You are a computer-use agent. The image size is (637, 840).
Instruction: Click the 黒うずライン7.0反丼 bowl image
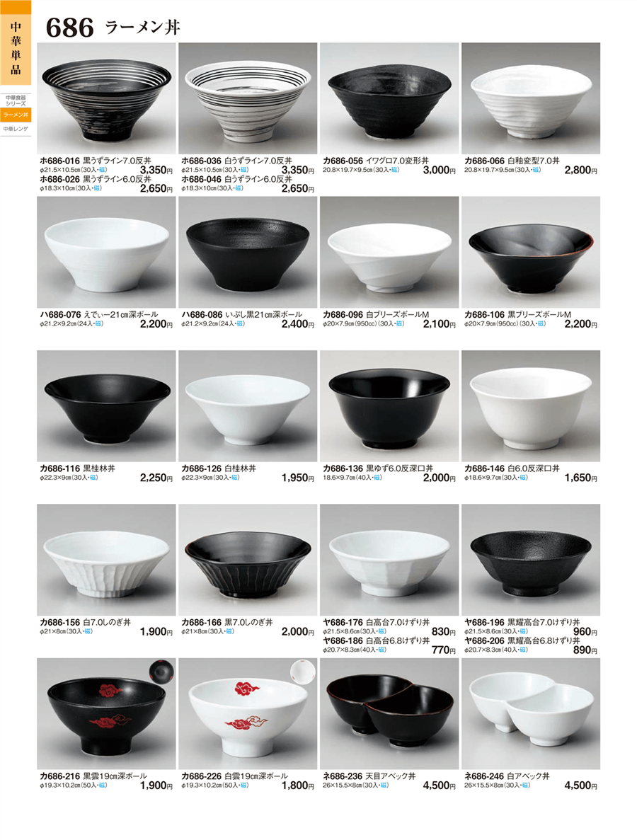[107, 98]
